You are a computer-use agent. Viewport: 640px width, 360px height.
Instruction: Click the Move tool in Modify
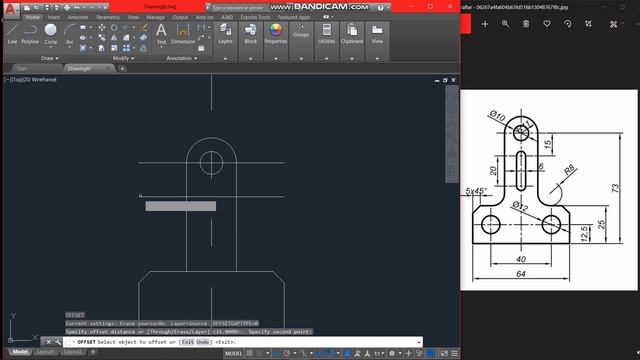[x=102, y=27]
